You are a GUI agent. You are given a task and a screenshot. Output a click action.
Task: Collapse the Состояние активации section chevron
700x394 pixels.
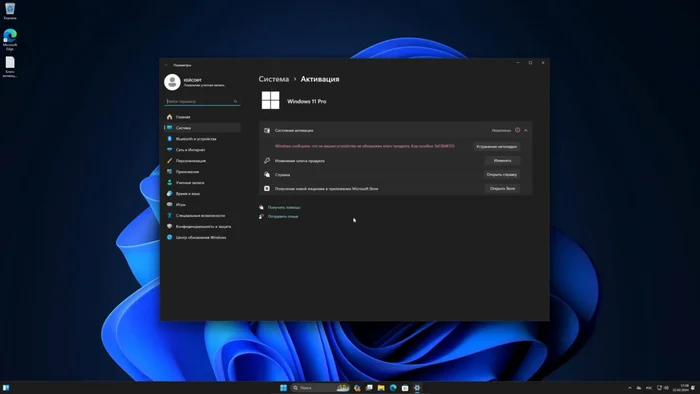click(x=526, y=130)
